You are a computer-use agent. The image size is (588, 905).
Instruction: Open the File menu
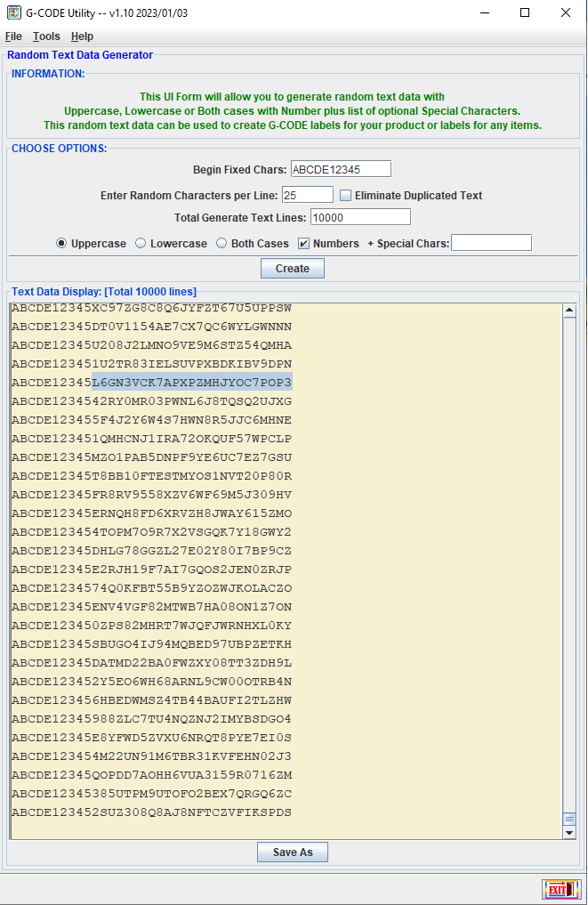[13, 36]
